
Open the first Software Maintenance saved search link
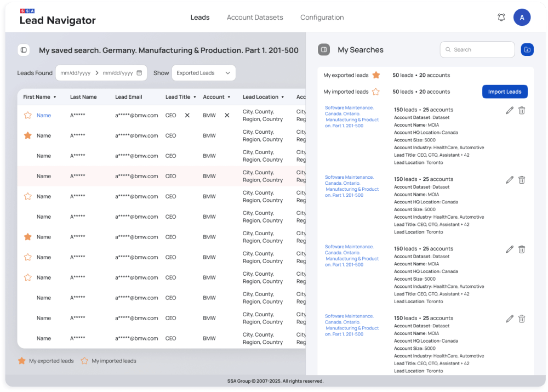pos(352,116)
